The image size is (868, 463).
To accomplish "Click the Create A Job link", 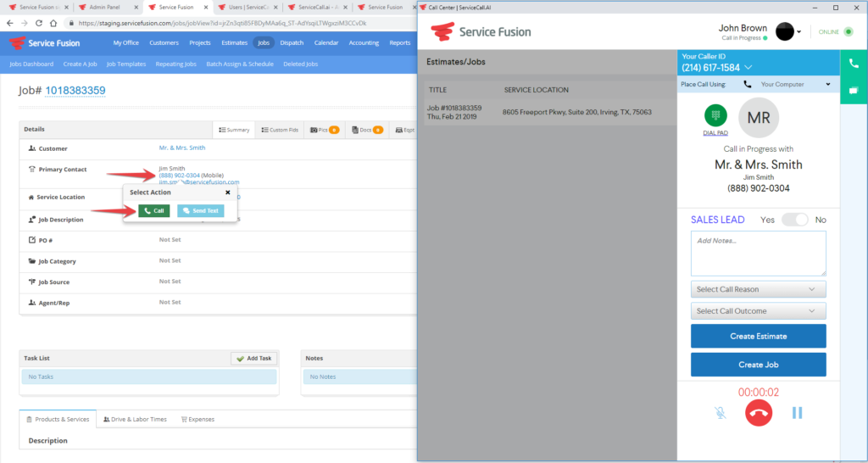I will 80,64.
